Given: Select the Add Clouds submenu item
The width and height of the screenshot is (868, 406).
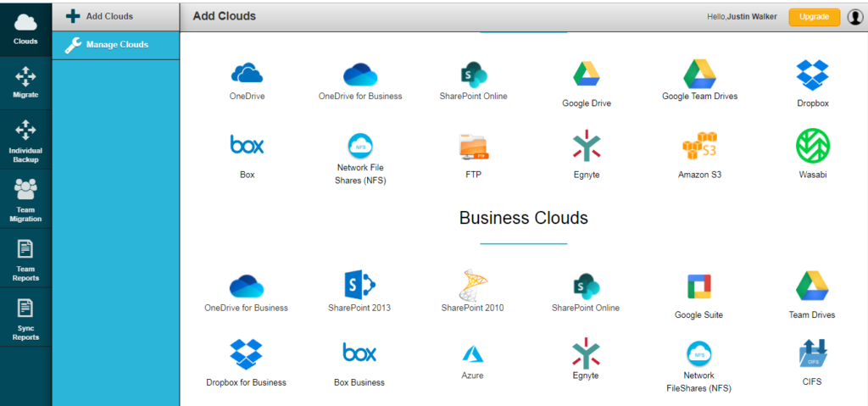Looking at the screenshot, I should click(115, 17).
